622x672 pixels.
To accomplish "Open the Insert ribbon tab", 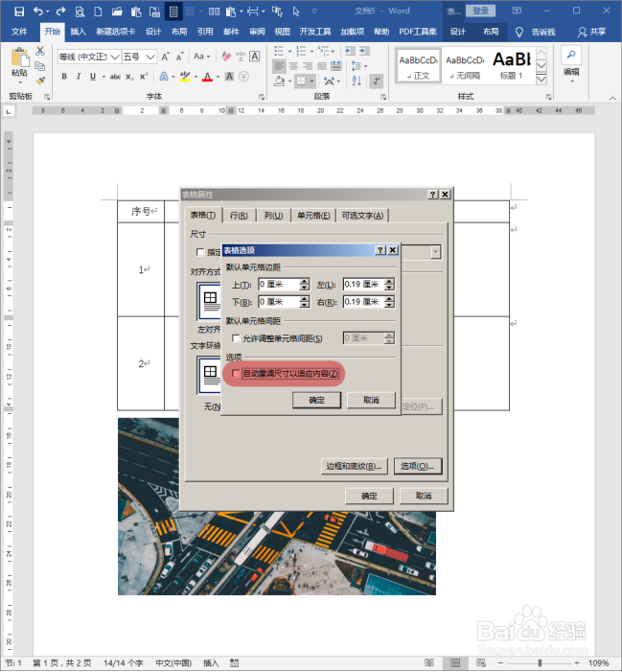I will pos(78,32).
